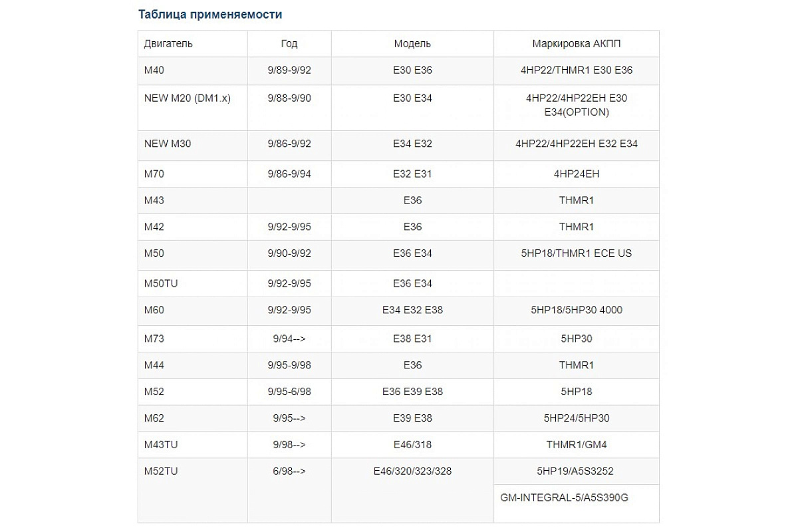Select the 4HP24EH transmission cell
The height and width of the screenshot is (532, 798).
pos(577,174)
